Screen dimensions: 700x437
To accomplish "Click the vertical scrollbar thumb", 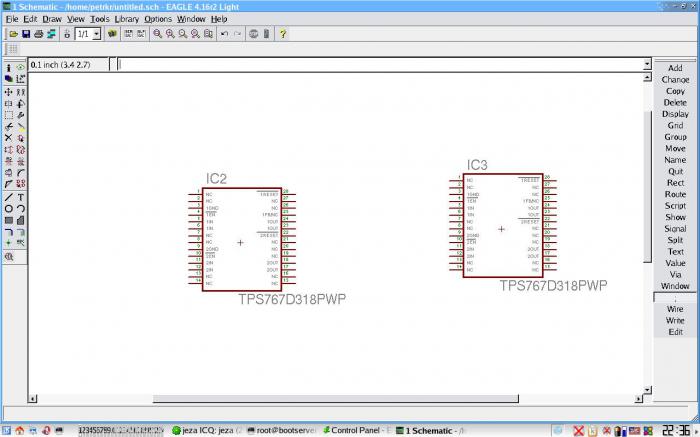I will [647, 187].
